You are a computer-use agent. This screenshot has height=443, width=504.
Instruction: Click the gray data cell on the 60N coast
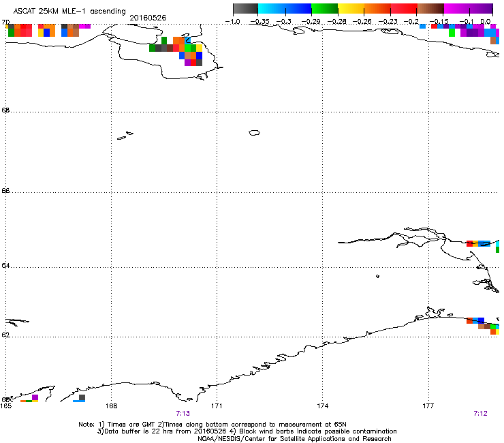(82, 397)
